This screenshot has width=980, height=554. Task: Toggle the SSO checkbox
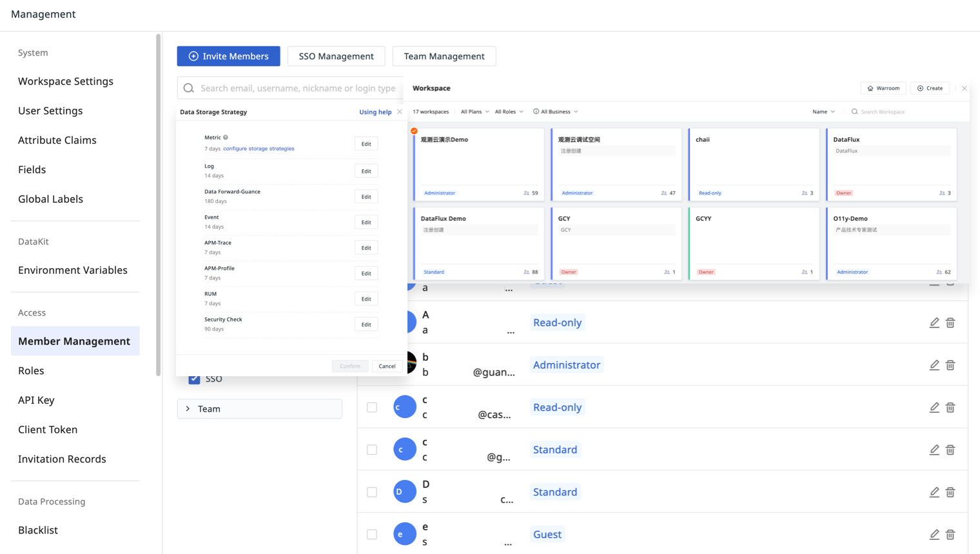tap(194, 379)
